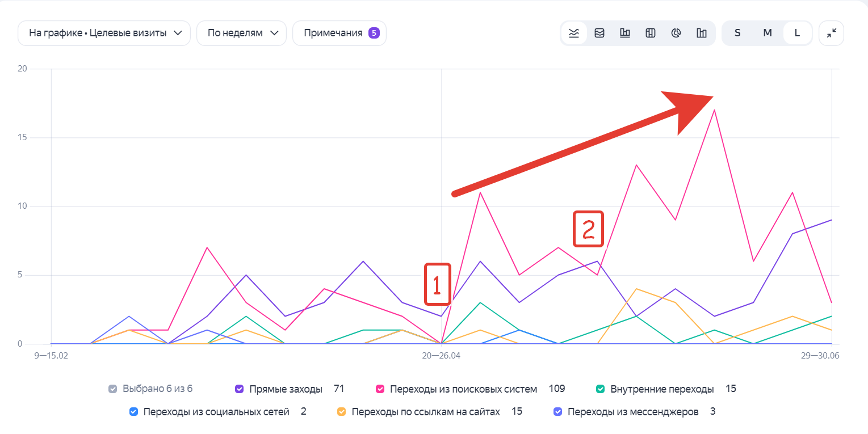Uncheck the 'Переходы по ссылкам на сайтах' checkbox
The image size is (868, 434).
point(341,412)
